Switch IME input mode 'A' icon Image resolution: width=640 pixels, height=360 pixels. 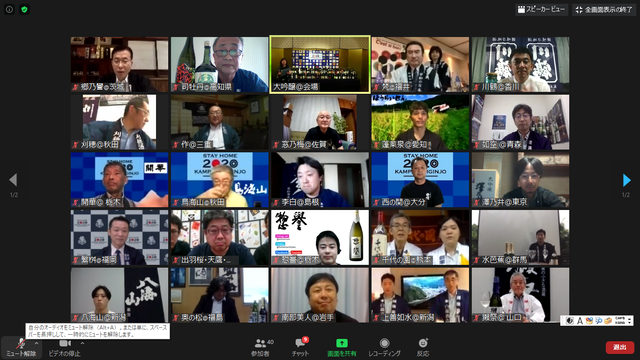(x=580, y=321)
